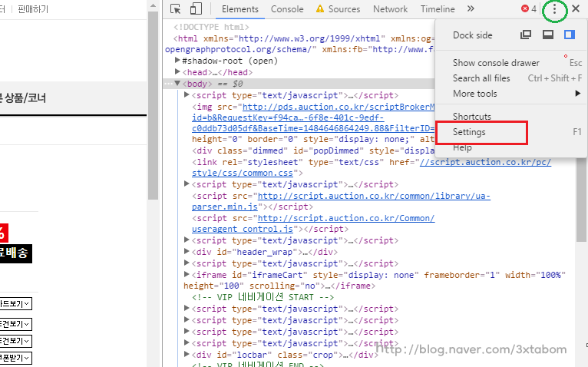Show more DevTools tabs with double chevron
Screen dimensions: 588x367
click(x=471, y=8)
